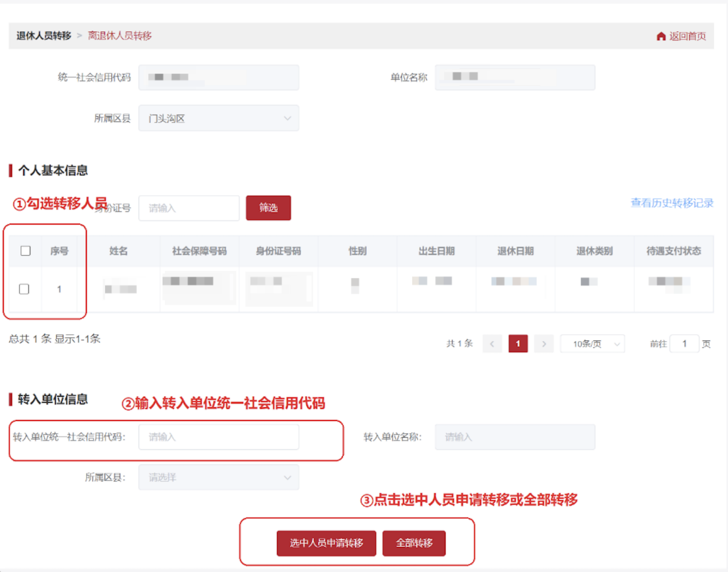Open 查看历史转移记录 link
This screenshot has width=728, height=572.
point(671,203)
